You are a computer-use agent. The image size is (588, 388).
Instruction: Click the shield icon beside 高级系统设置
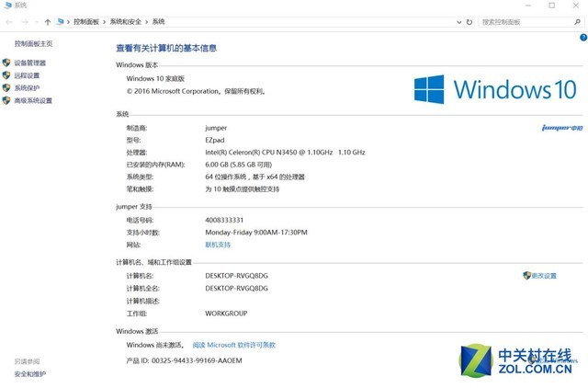[x=6, y=100]
